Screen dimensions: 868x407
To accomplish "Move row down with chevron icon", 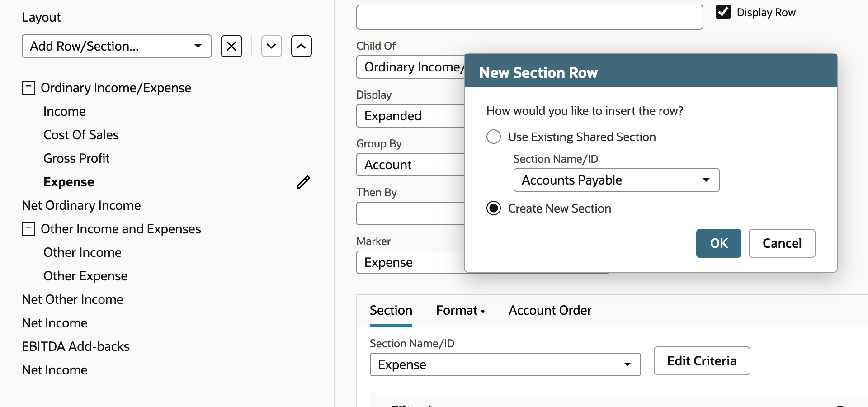I will point(272,46).
